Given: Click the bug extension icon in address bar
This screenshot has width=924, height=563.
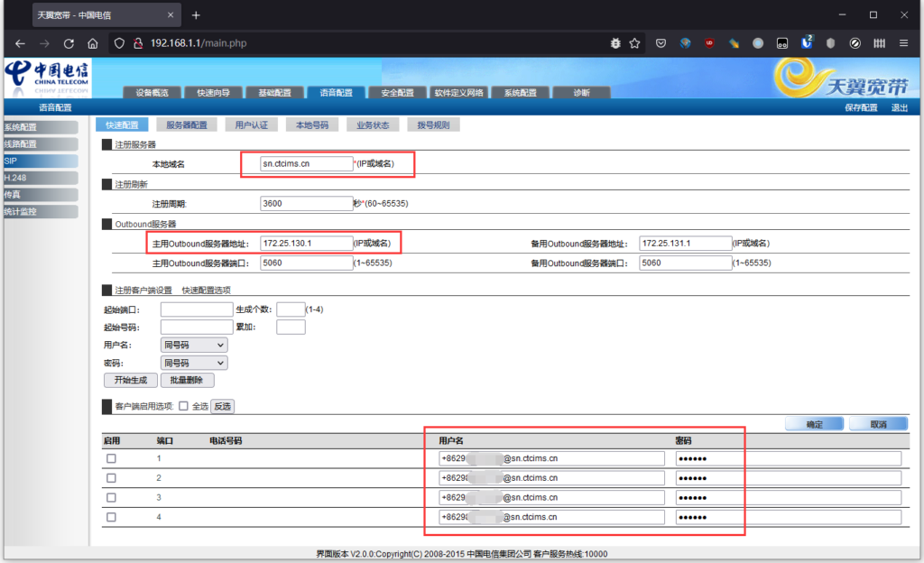Looking at the screenshot, I should 615,43.
